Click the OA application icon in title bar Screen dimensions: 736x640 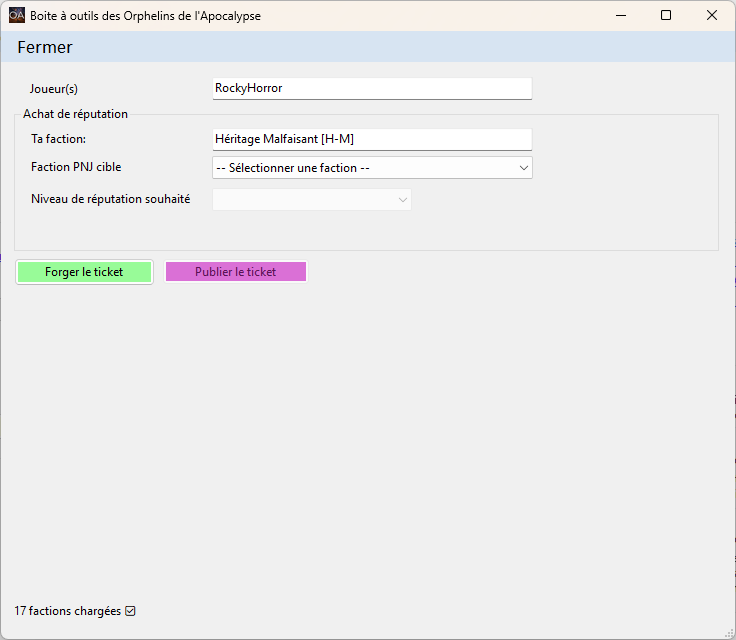point(17,16)
